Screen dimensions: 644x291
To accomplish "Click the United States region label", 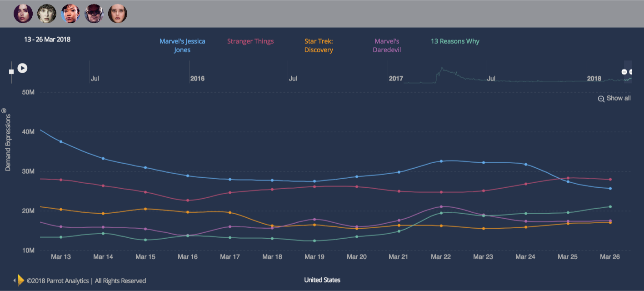I will click(x=322, y=280).
